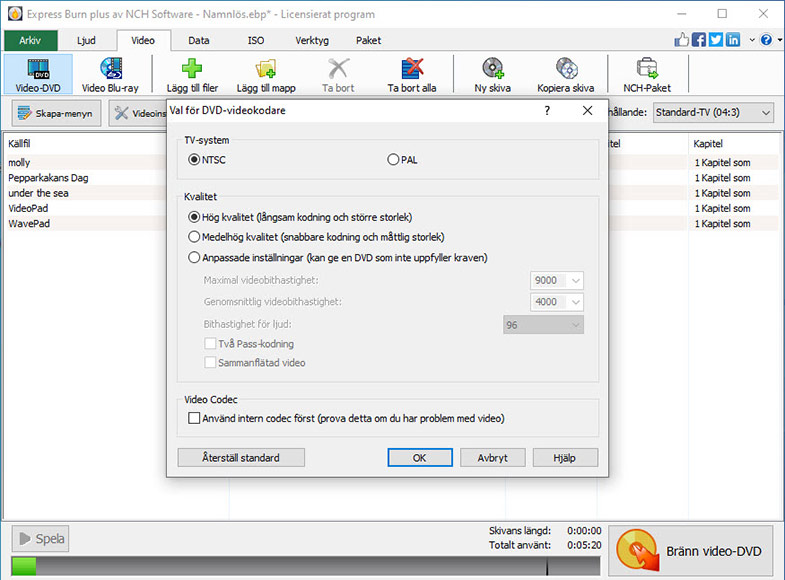Image resolution: width=785 pixels, height=580 pixels.
Task: Share via the LinkedIn icon
Action: [733, 40]
